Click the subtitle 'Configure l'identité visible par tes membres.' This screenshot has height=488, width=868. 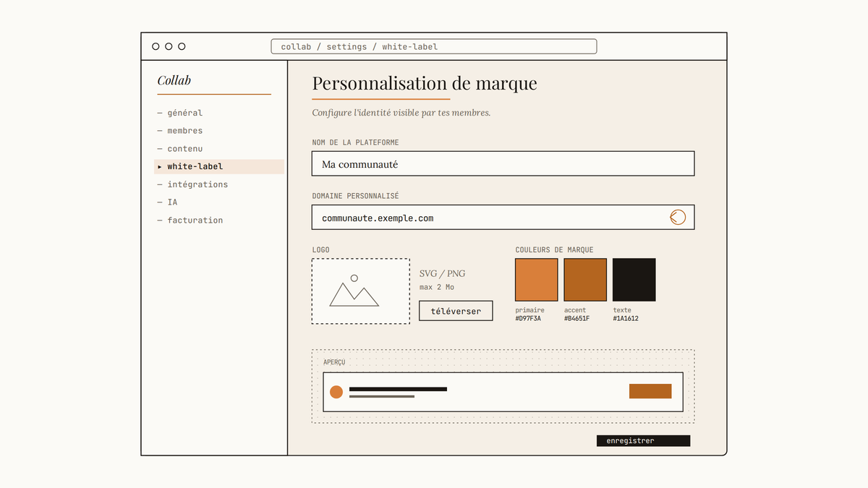coord(401,113)
